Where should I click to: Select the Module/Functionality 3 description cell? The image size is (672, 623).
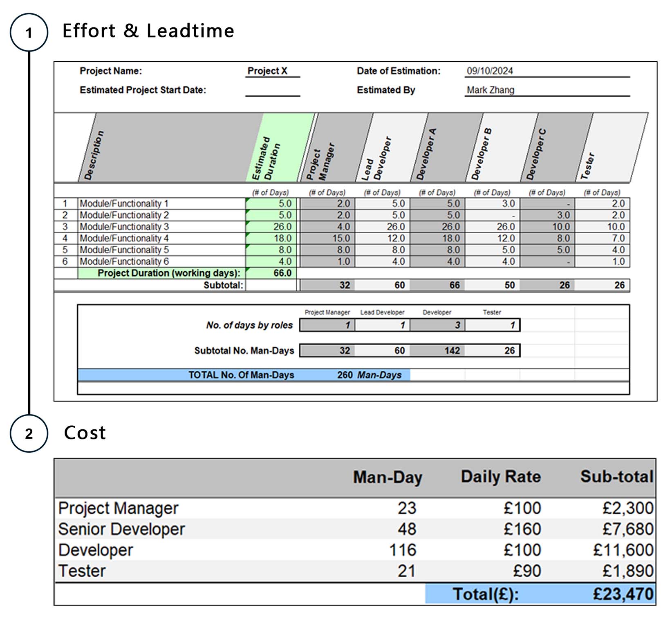pos(161,227)
